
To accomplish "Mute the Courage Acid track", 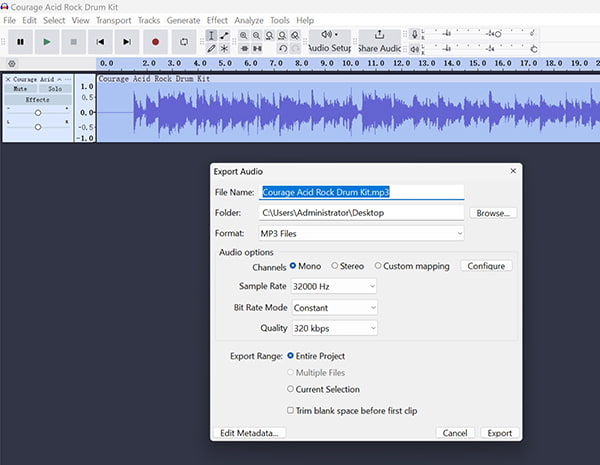I will 21,89.
